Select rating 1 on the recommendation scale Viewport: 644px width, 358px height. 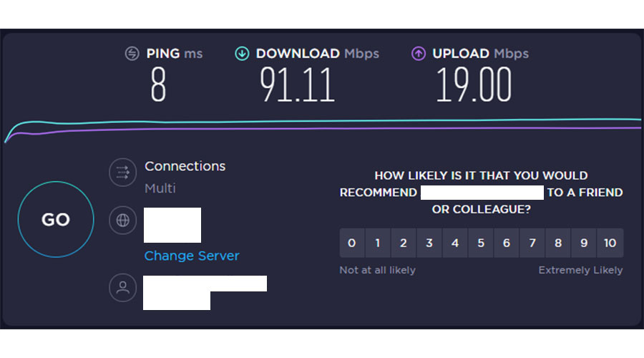point(378,243)
